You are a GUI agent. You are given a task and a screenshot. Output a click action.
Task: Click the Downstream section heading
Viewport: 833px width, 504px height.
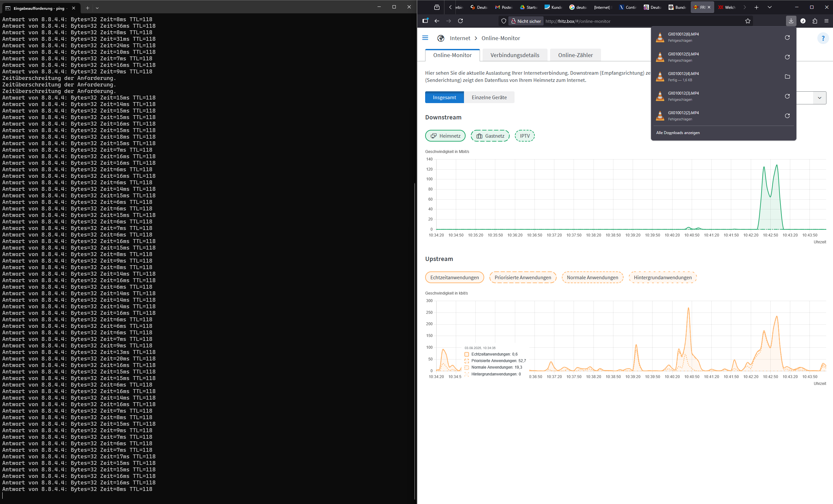point(443,117)
